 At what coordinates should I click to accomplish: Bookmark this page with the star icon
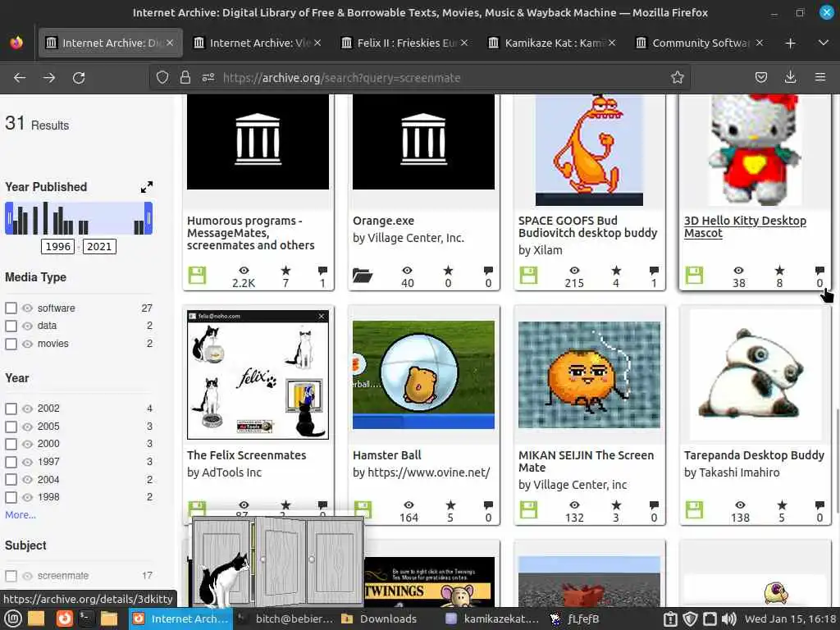677,78
